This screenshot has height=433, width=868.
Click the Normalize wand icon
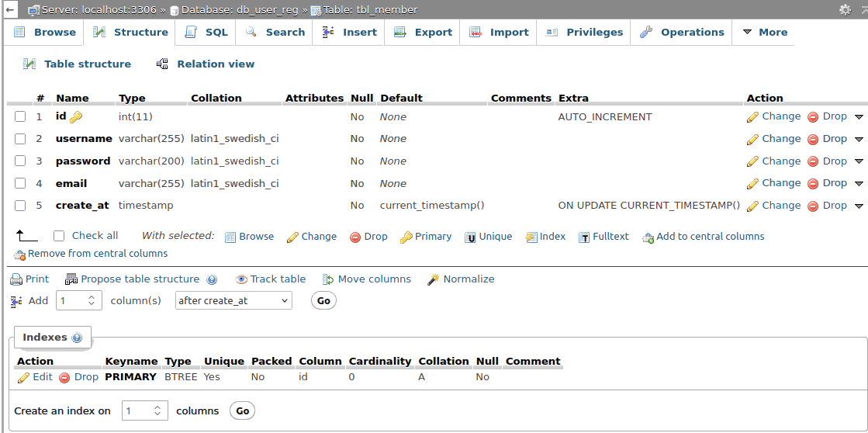point(433,279)
